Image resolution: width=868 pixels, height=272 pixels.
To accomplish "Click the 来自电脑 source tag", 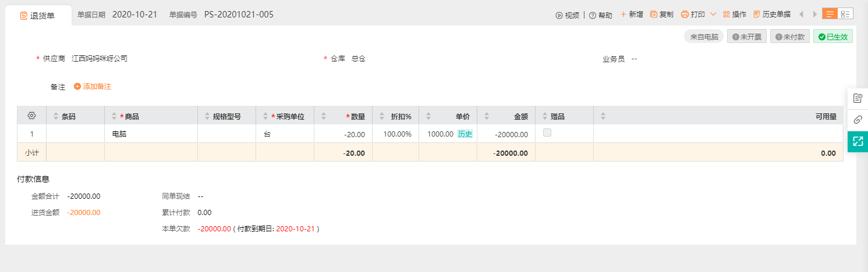I will coord(704,37).
